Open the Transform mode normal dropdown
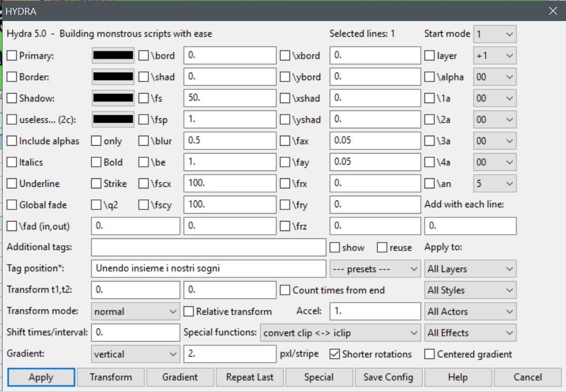Image resolution: width=566 pixels, height=392 pixels. tap(135, 311)
